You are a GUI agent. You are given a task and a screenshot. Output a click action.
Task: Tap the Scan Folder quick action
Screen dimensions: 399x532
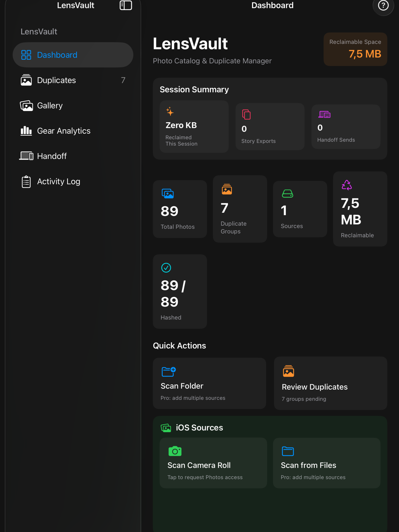(x=209, y=383)
